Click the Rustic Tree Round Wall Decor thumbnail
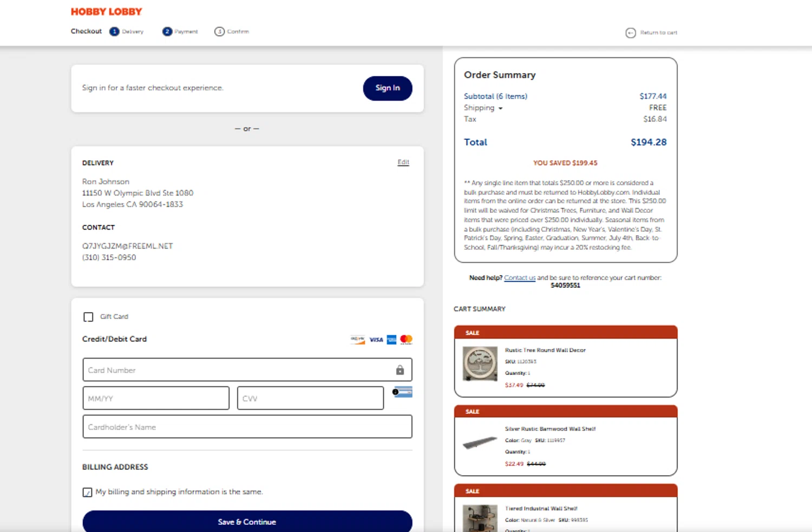Viewport: 812px width, 532px height. (480, 364)
